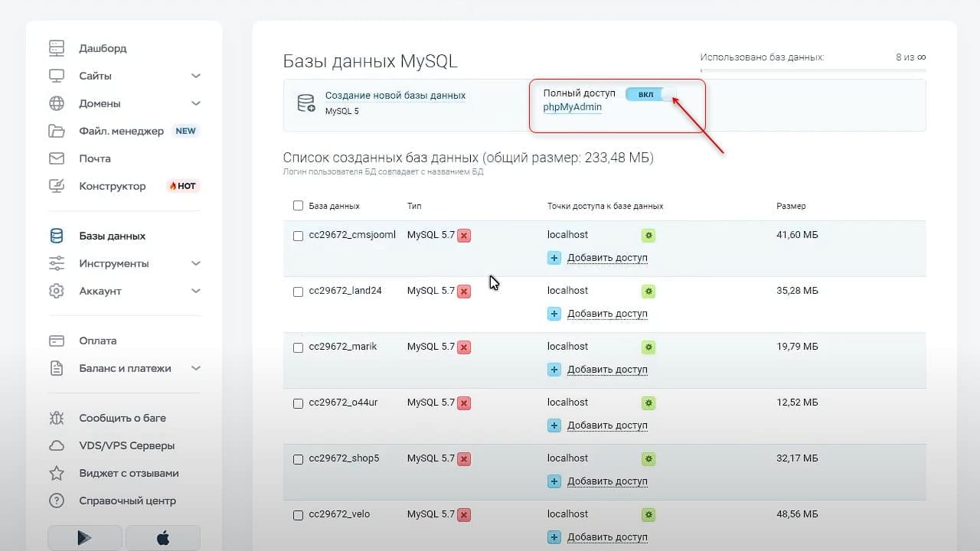Click the Mail envelope icon
The height and width of the screenshot is (551, 980).
click(57, 158)
